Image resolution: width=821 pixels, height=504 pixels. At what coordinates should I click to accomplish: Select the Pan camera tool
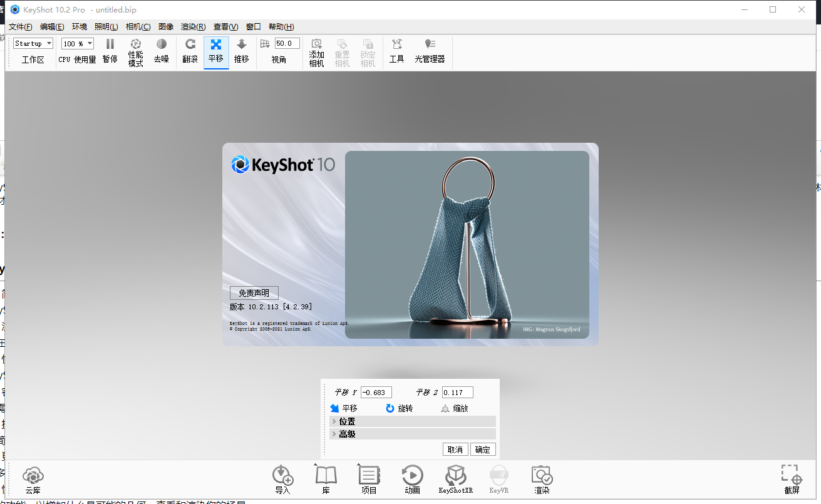pyautogui.click(x=216, y=44)
